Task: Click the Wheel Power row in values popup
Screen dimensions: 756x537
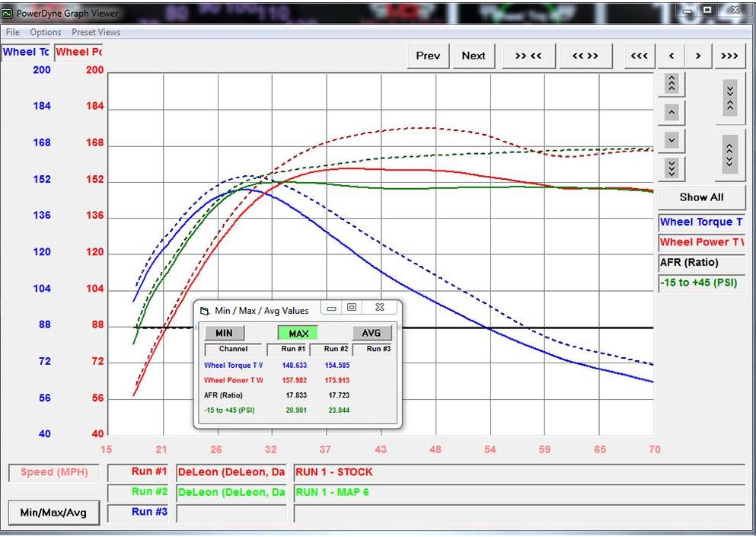Action: click(x=298, y=381)
